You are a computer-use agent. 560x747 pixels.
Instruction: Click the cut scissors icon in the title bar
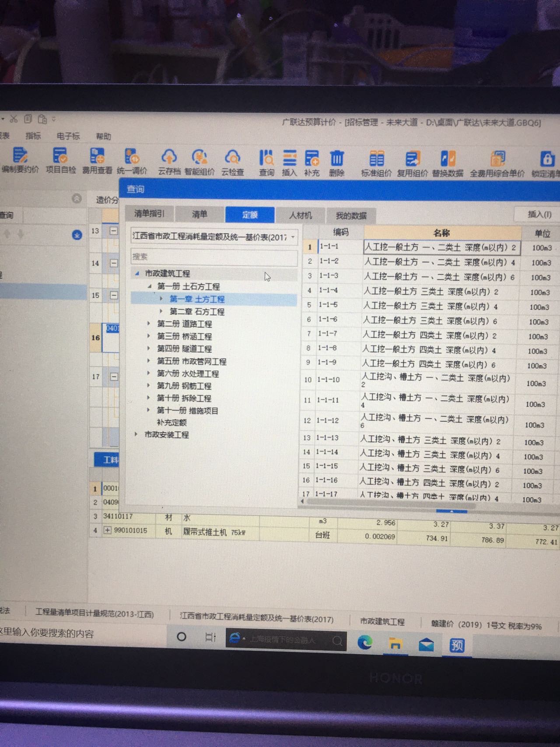[14, 119]
